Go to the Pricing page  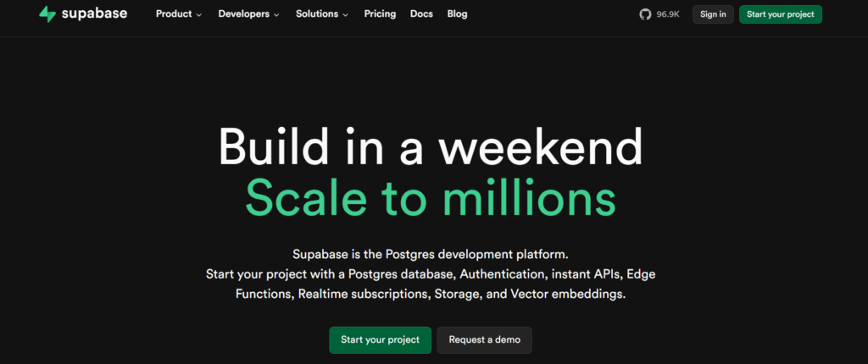tap(380, 14)
